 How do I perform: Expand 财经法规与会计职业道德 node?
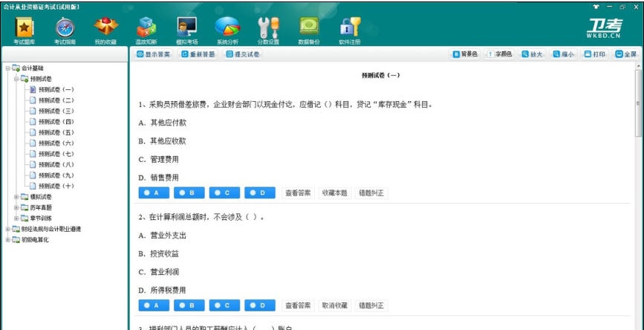click(8, 229)
